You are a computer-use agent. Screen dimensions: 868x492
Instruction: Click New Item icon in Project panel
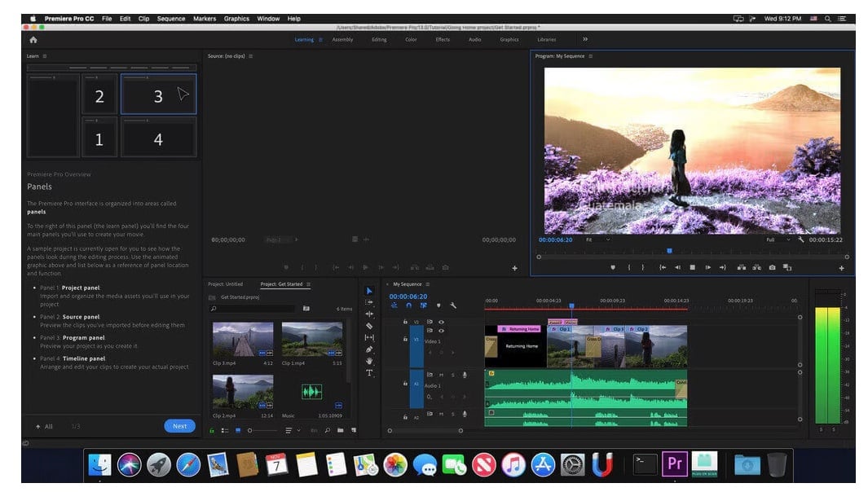click(x=354, y=430)
